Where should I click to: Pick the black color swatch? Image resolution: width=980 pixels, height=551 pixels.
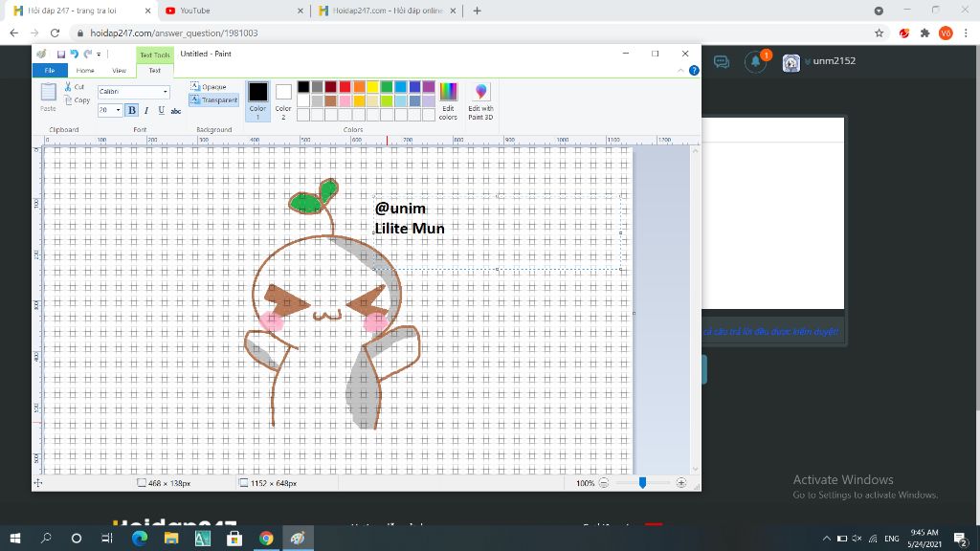pyautogui.click(x=303, y=87)
